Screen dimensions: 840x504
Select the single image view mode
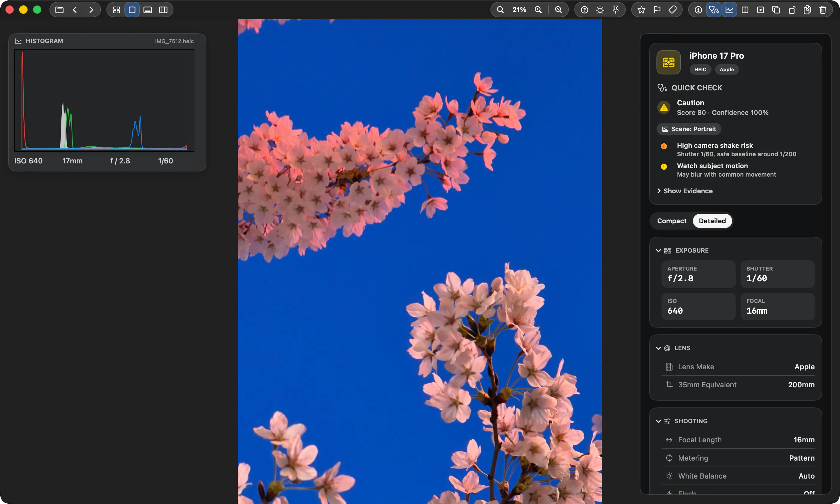coord(132,10)
